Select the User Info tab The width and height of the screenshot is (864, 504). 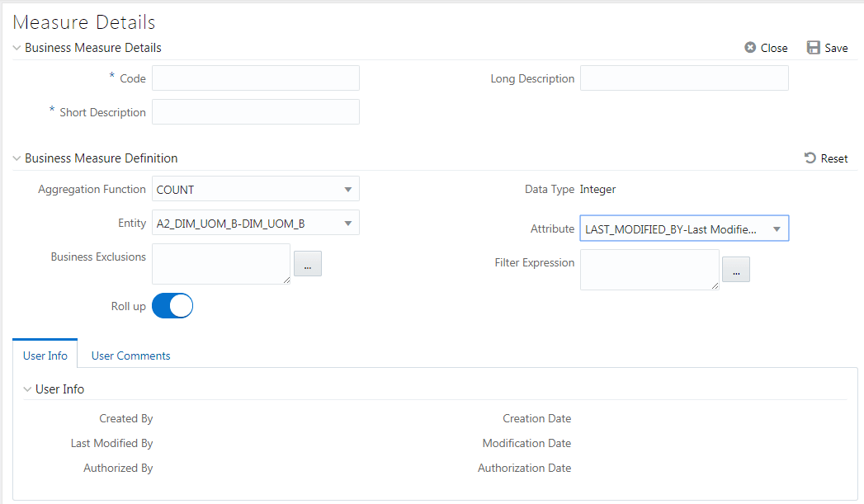pos(45,356)
